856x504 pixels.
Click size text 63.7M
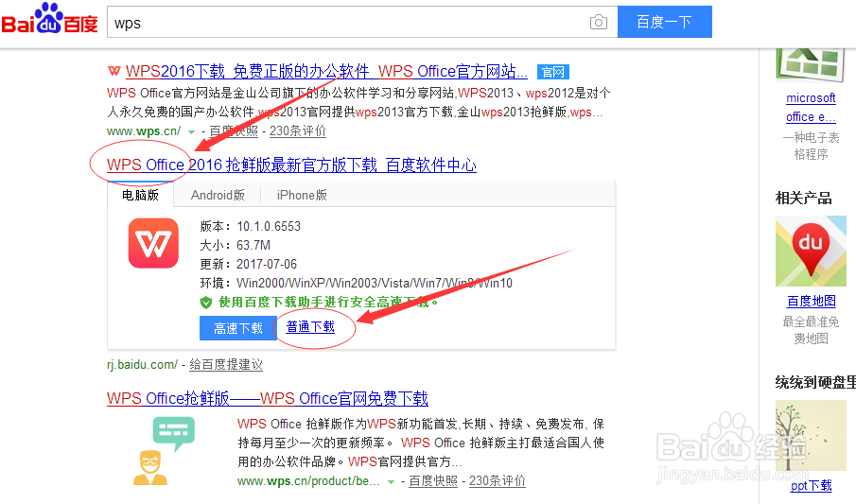(x=253, y=245)
